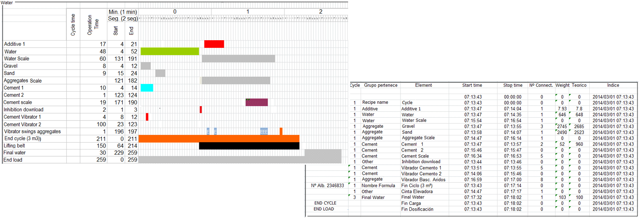Select the start time 07:17:32 cell
Image resolution: width=644 pixels, height=223 pixels.
(x=473, y=198)
